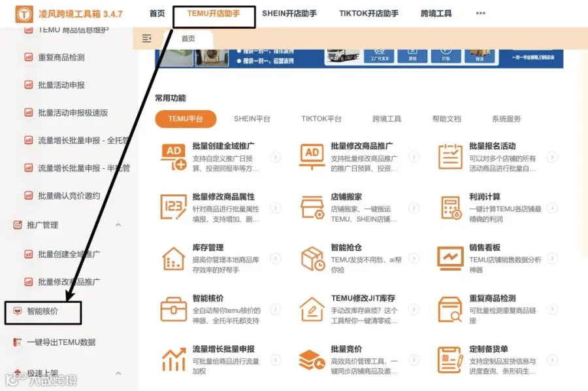Click the 重复商品检测 search box icon in grid
This screenshot has width=588, height=391.
click(x=450, y=309)
